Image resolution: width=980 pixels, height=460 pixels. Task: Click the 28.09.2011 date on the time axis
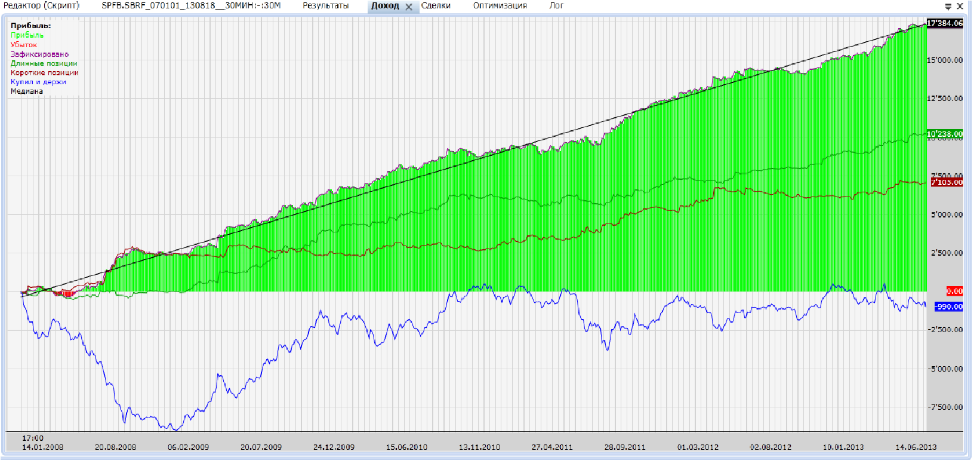[625, 447]
